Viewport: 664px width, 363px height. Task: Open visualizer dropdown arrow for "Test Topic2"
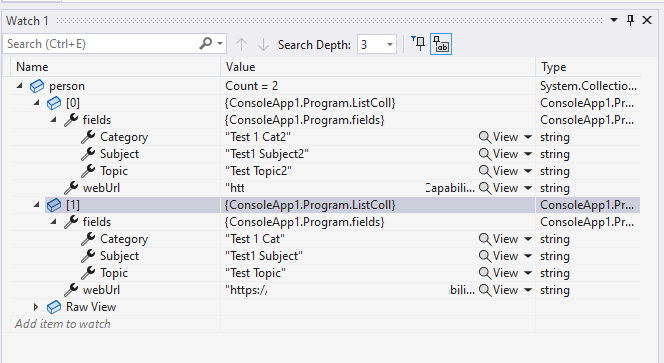[x=528, y=171]
